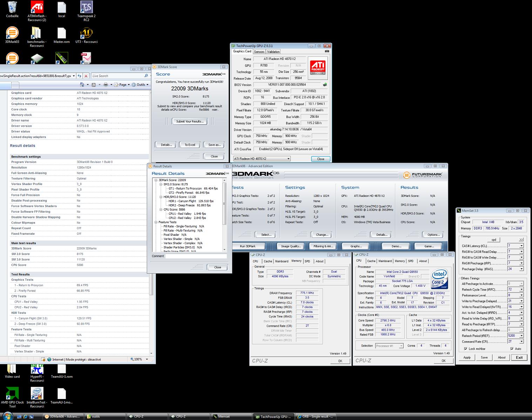Open the CAS# Latency (tCL) dropdown
Screen dimensions: 532x420
521,246
